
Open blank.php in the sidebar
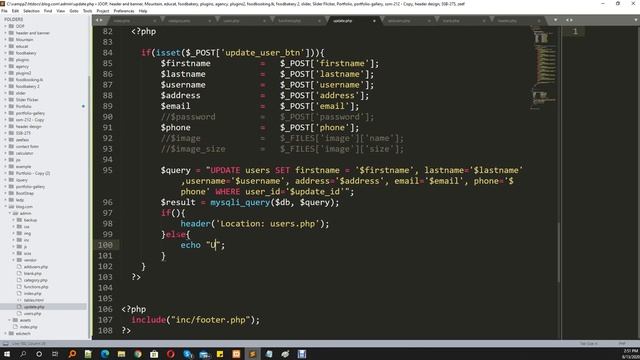33,273
